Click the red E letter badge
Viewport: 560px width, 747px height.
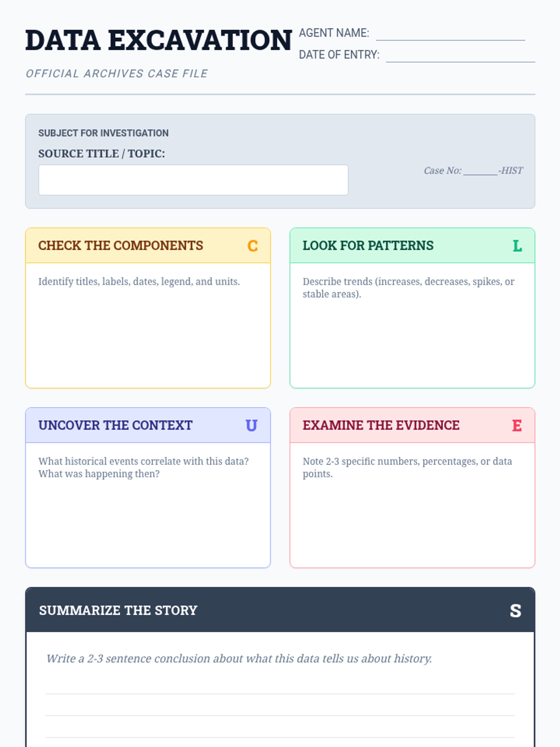(517, 425)
